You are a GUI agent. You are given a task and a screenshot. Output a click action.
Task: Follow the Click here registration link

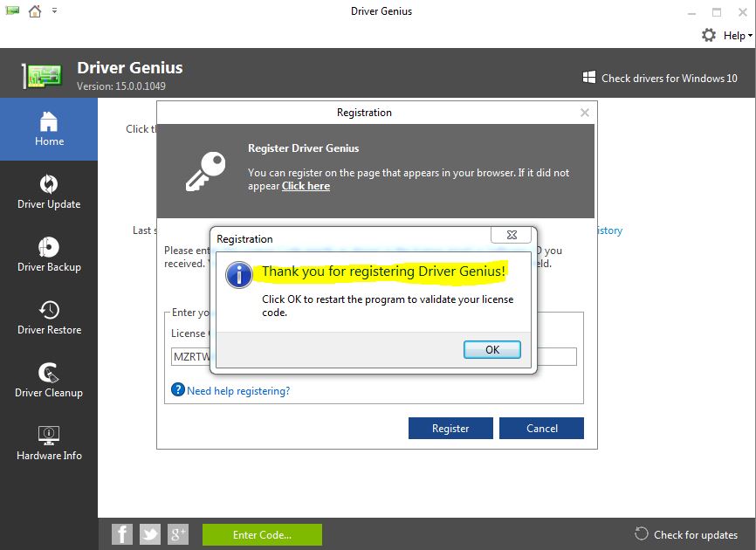pyautogui.click(x=306, y=186)
